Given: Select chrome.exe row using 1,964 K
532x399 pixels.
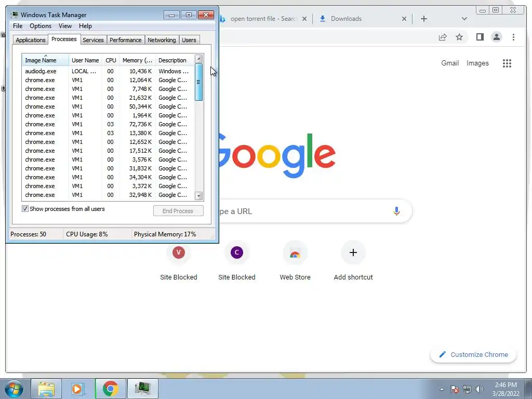Looking at the screenshot, I should pyautogui.click(x=109, y=115).
